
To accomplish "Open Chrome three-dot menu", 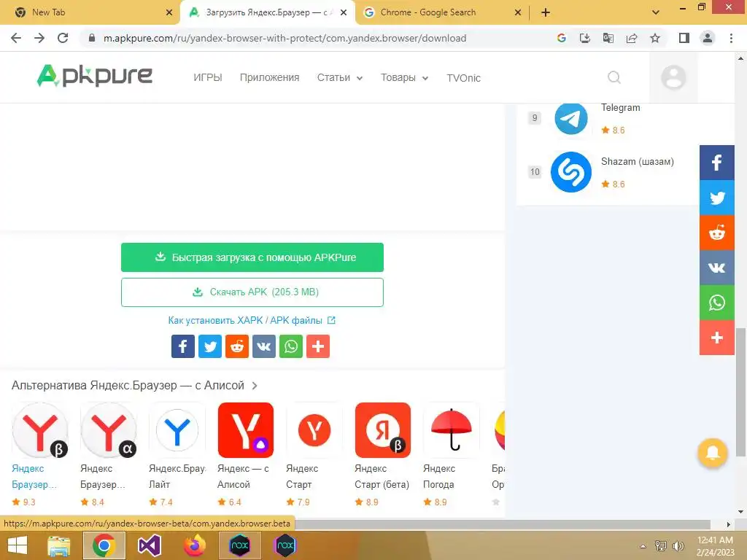I will pos(731,38).
